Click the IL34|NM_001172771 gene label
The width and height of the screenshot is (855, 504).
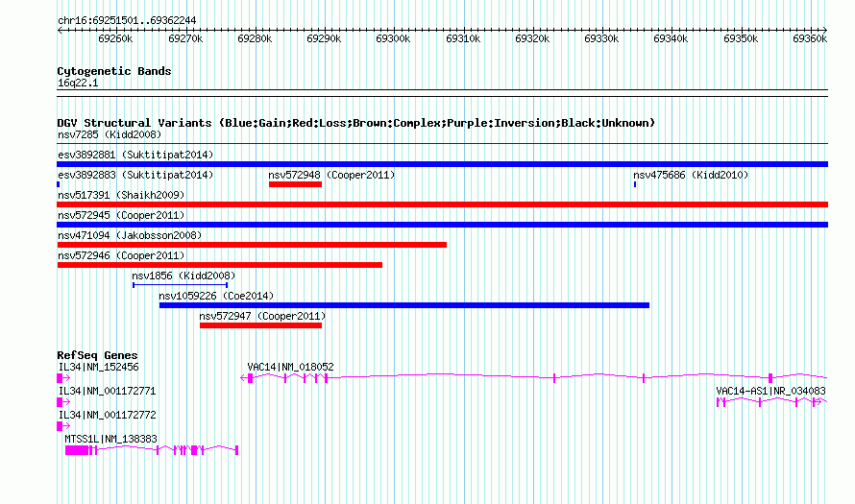(107, 392)
